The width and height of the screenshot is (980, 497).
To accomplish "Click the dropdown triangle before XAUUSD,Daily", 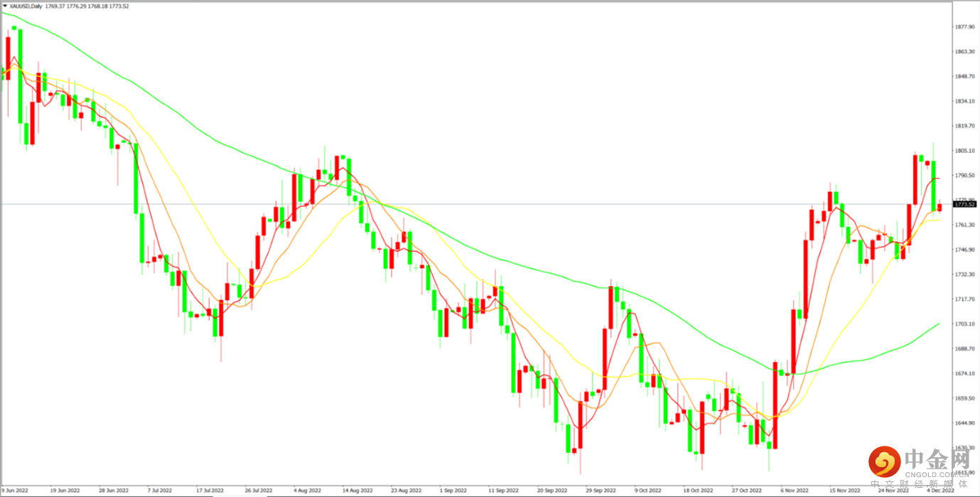I will point(4,6).
